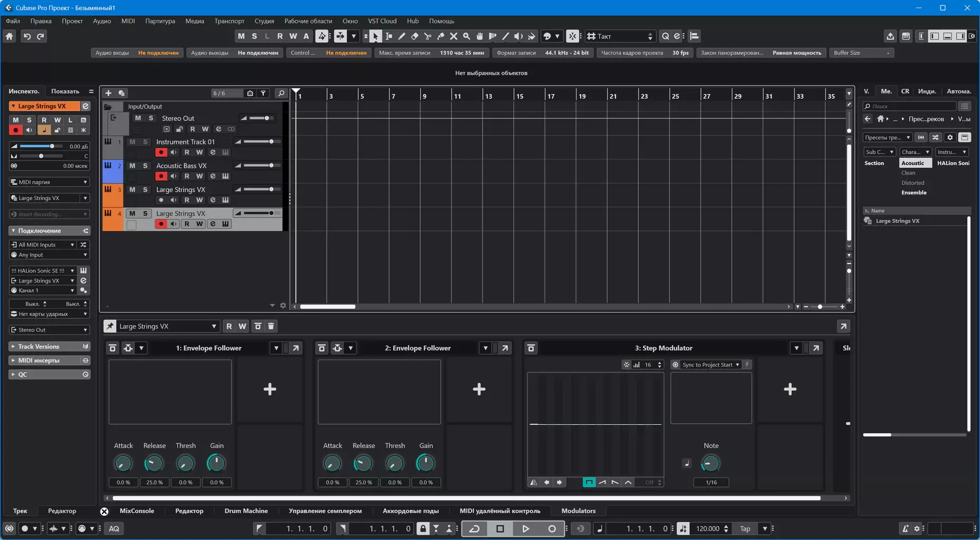Select the Draw pencil tool
This screenshot has height=540, width=980.
pyautogui.click(x=402, y=36)
